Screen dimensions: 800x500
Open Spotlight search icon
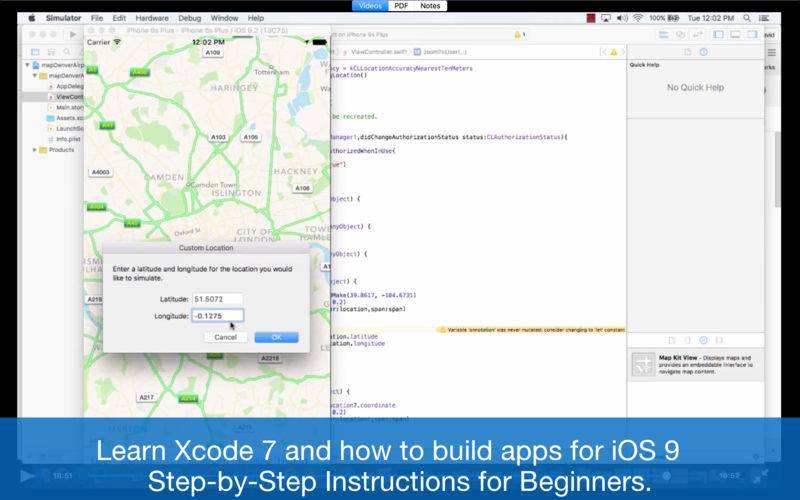click(746, 18)
